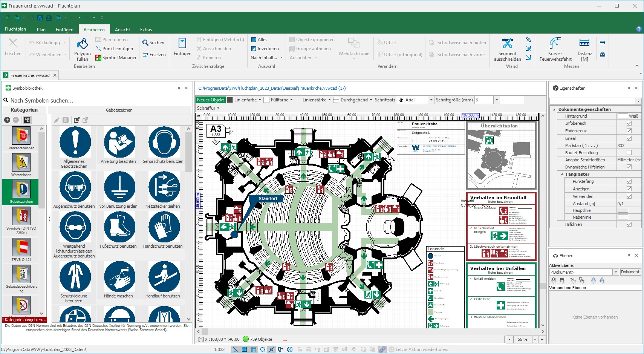Click the help question mark icon

click(x=639, y=29)
